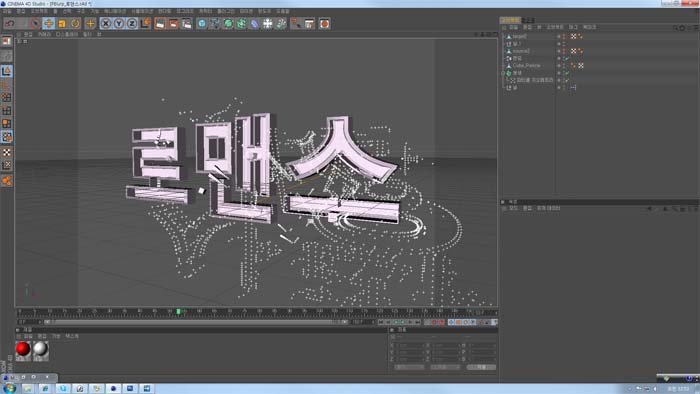Activate the Rotate tool
The height and width of the screenshot is (394, 700).
point(75,23)
